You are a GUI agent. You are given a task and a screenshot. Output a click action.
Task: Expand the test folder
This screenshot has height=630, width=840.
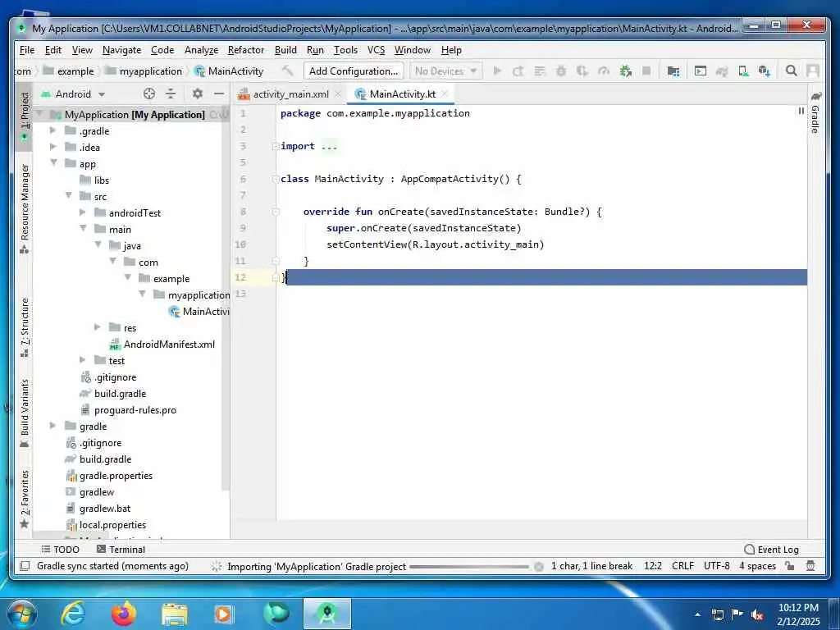(x=83, y=360)
